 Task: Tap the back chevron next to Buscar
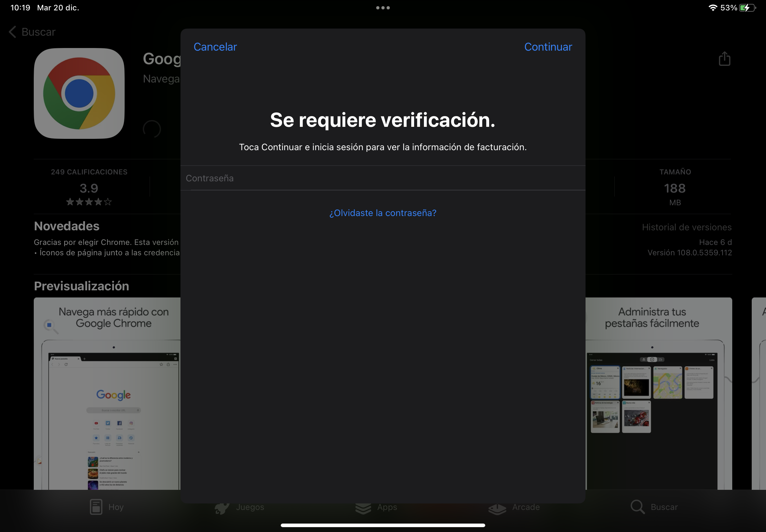coord(12,32)
